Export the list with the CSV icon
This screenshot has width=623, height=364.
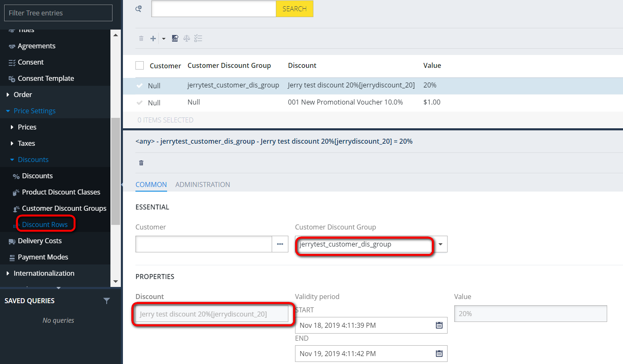coord(175,39)
